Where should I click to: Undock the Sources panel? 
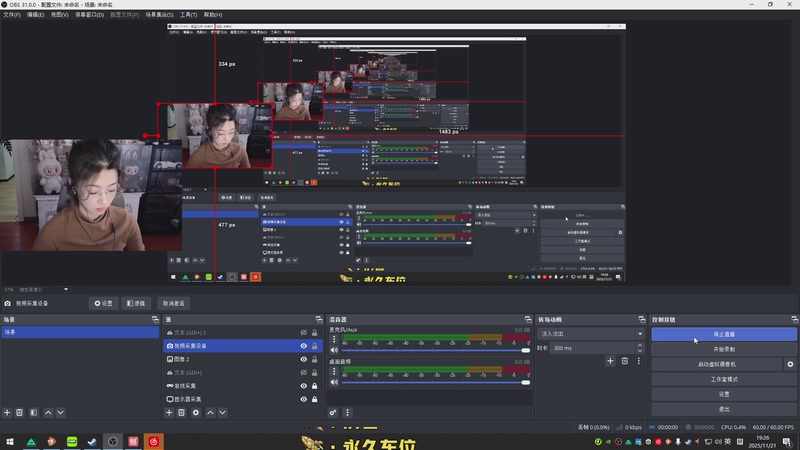point(319,319)
